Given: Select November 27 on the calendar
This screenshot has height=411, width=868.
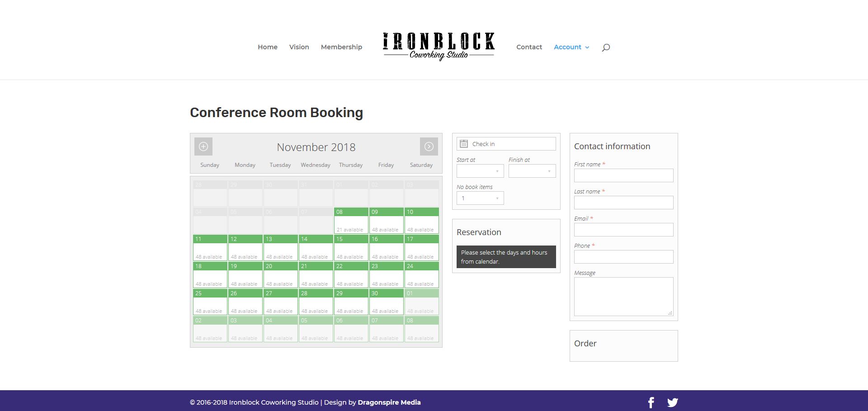Looking at the screenshot, I should (x=281, y=302).
